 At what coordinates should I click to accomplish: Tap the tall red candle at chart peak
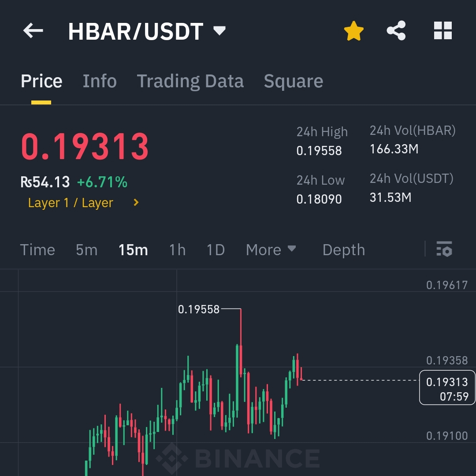click(x=241, y=343)
